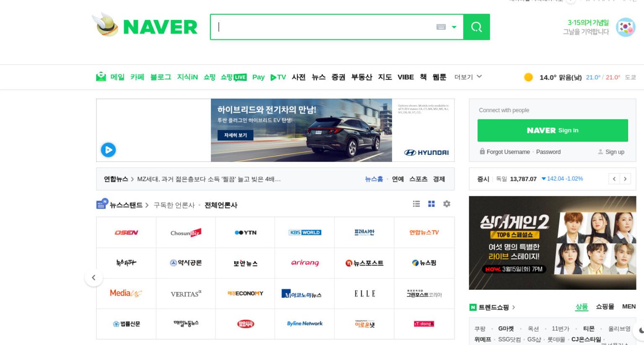Image resolution: width=644 pixels, height=345 pixels.
Task: Expand 더보기 services menu
Action: point(468,77)
